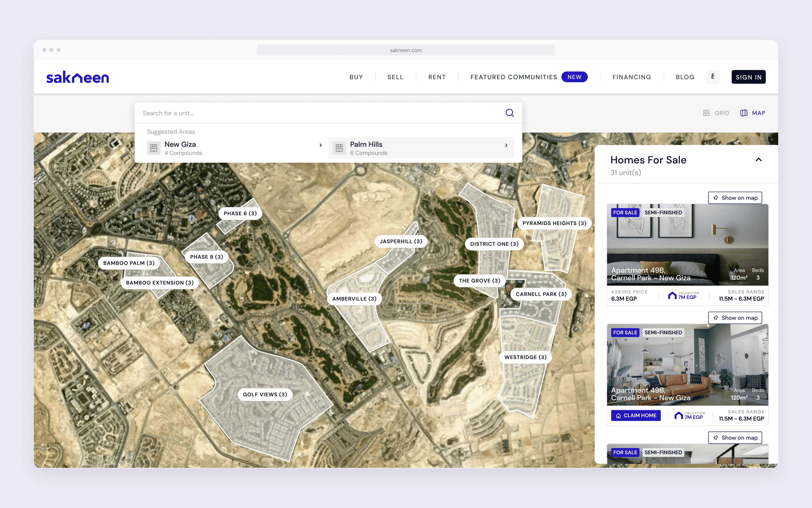Screen dimensions: 812x508
Task: Click the Suggested Areas heading
Action: coord(171,132)
